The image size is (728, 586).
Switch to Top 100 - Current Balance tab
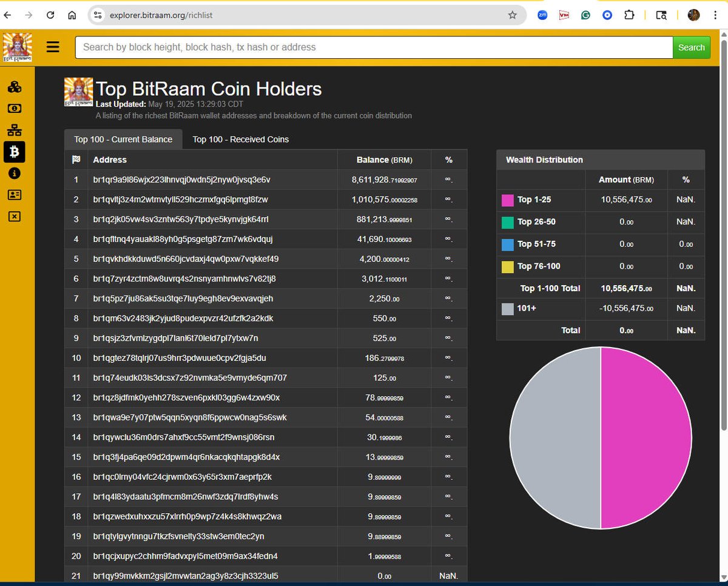[123, 139]
